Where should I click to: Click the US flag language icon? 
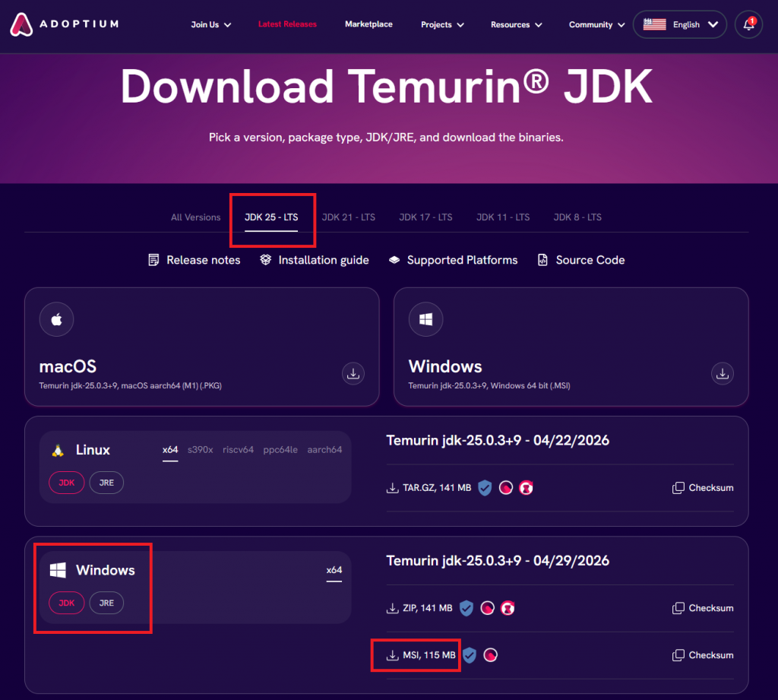point(654,24)
